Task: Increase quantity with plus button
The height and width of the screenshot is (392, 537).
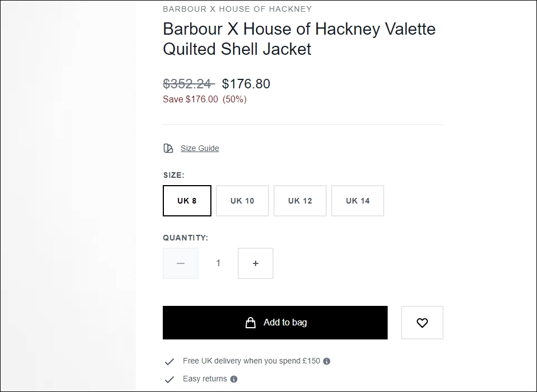Action: tap(256, 263)
